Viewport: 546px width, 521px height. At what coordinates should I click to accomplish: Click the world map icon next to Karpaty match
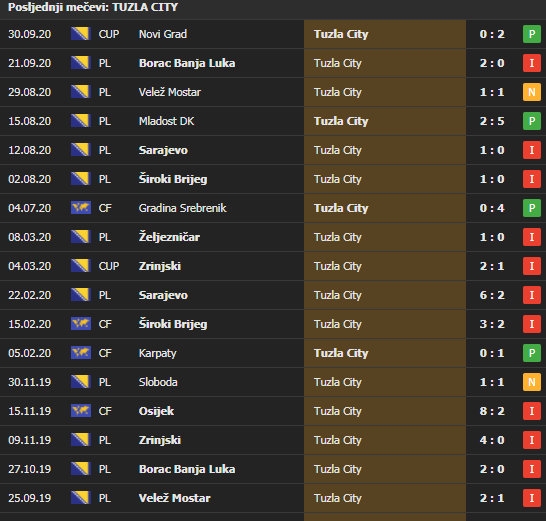point(81,352)
